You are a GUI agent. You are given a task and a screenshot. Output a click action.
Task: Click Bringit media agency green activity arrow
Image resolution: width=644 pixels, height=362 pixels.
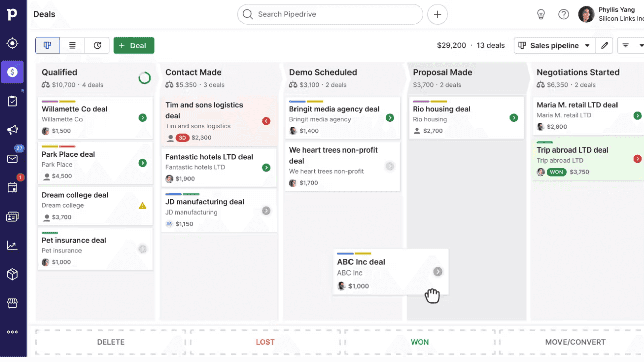point(390,118)
